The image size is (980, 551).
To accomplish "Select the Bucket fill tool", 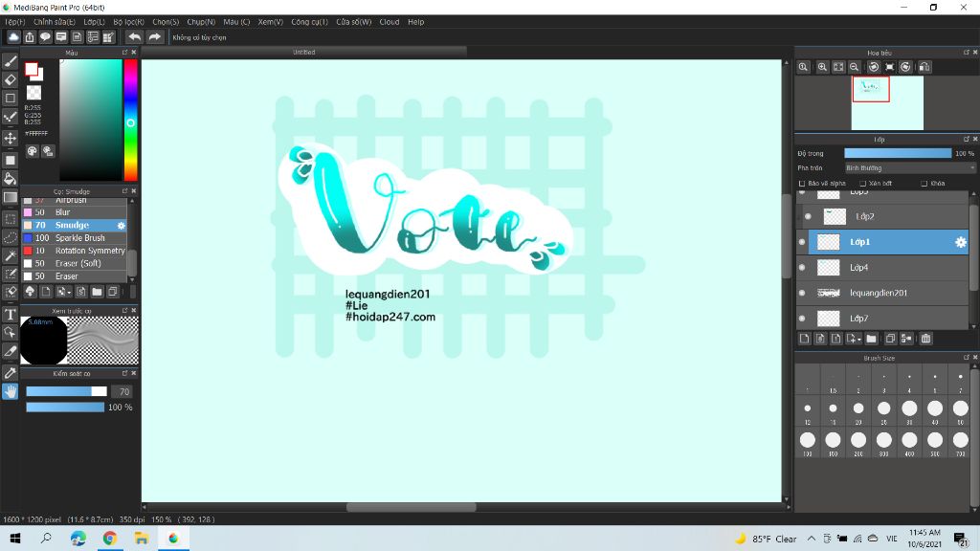I will (10, 179).
